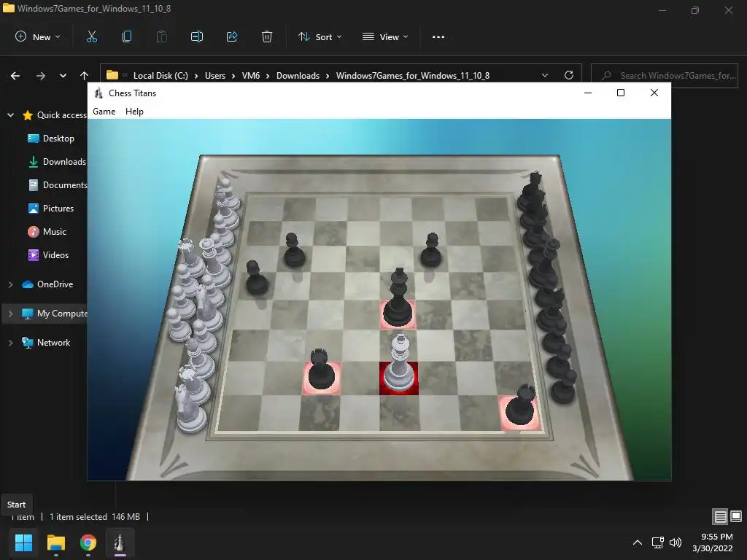Switch to details view layout icon
The width and height of the screenshot is (747, 560).
(720, 516)
